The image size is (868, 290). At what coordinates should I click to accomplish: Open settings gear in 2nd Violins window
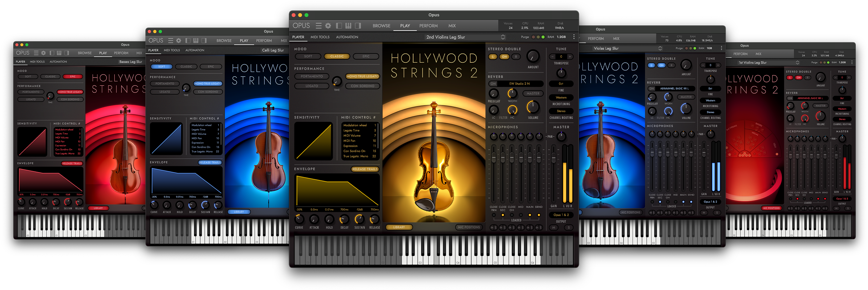point(328,26)
